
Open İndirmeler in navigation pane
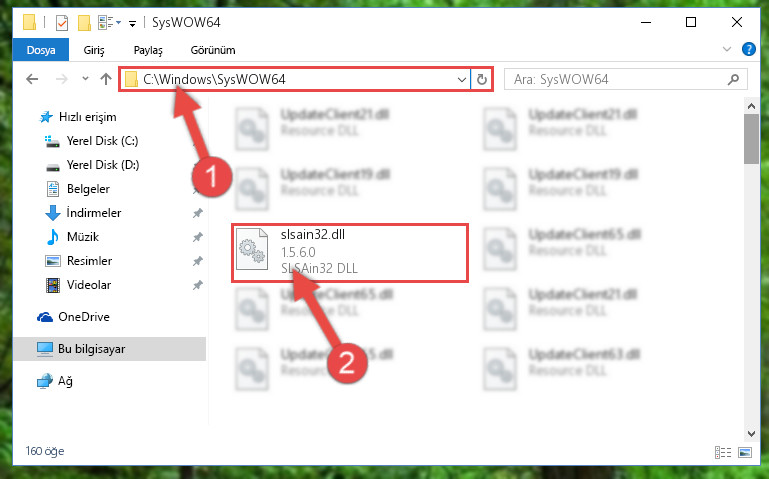(x=94, y=213)
